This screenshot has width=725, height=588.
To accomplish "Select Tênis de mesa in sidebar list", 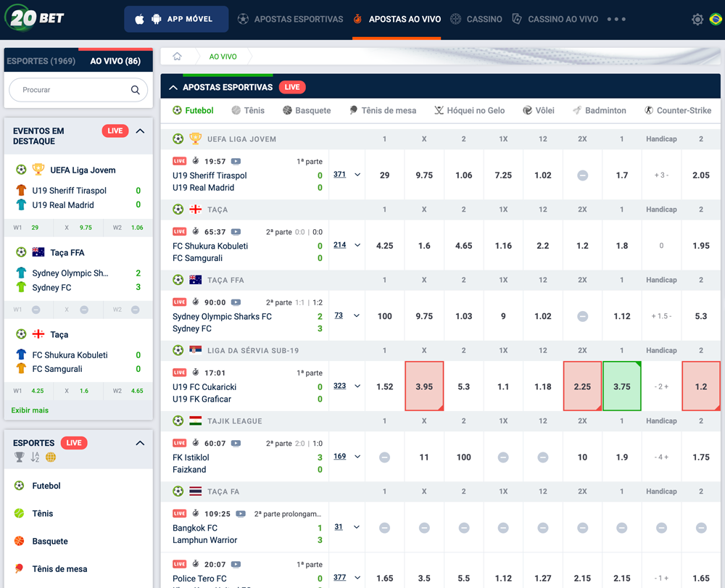I will point(59,569).
